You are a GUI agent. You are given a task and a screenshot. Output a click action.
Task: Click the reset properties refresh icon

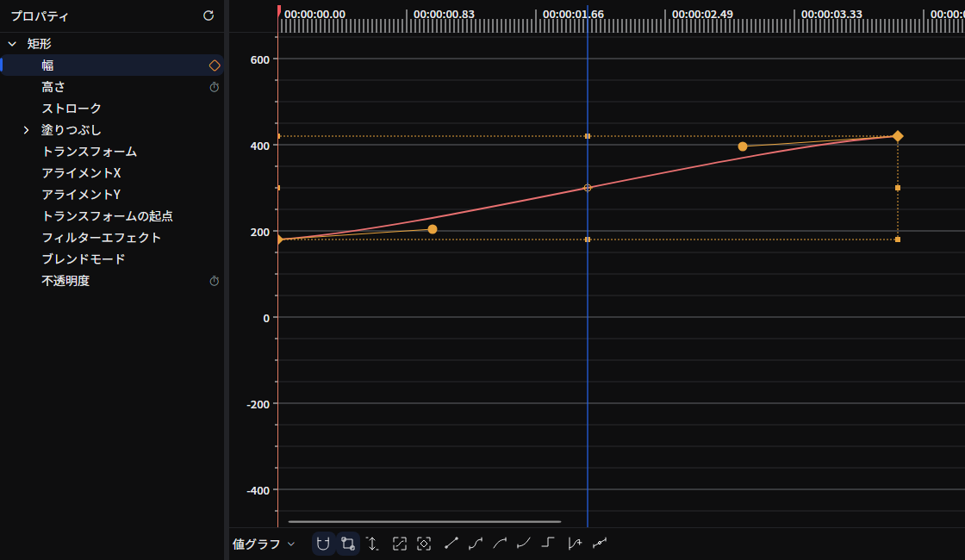click(x=209, y=16)
